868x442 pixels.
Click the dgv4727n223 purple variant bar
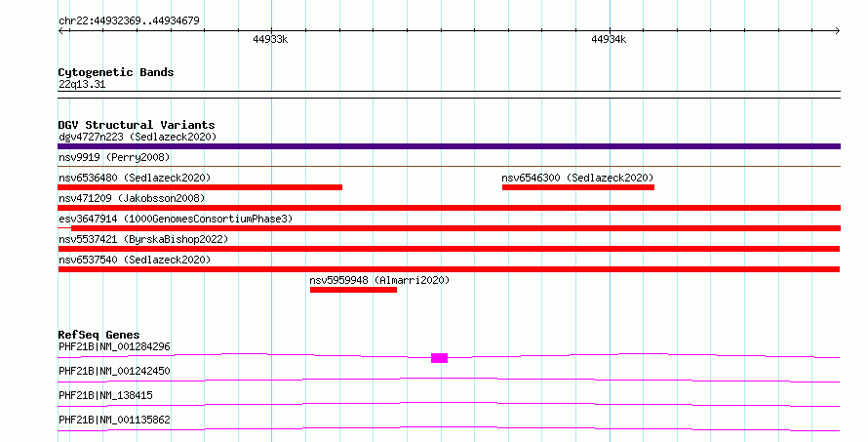(x=449, y=146)
